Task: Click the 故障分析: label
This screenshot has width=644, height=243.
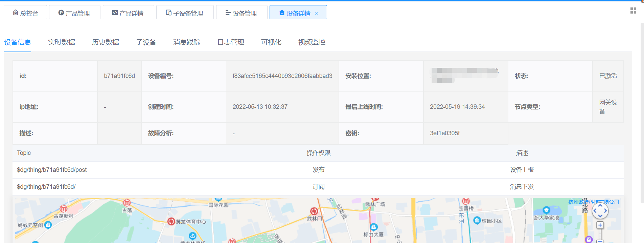Action: coord(161,133)
